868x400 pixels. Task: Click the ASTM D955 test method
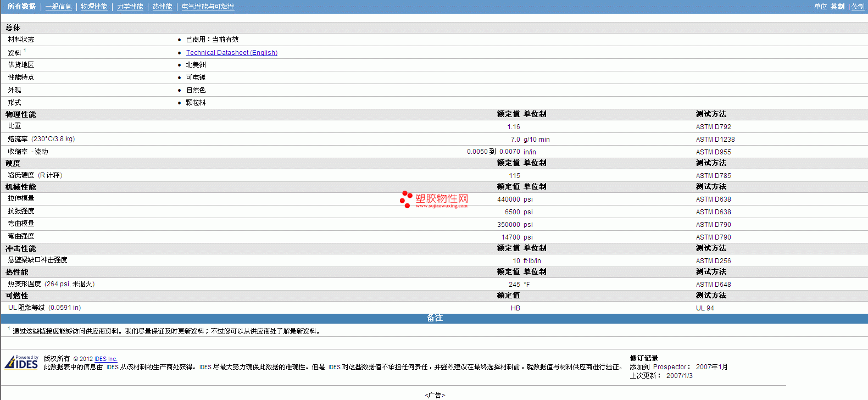(714, 152)
